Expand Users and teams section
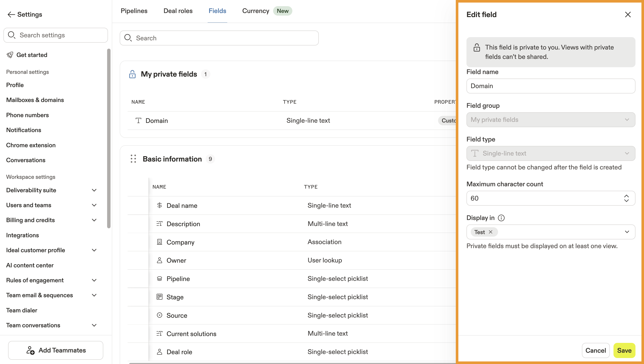The image size is (644, 364). [94, 205]
